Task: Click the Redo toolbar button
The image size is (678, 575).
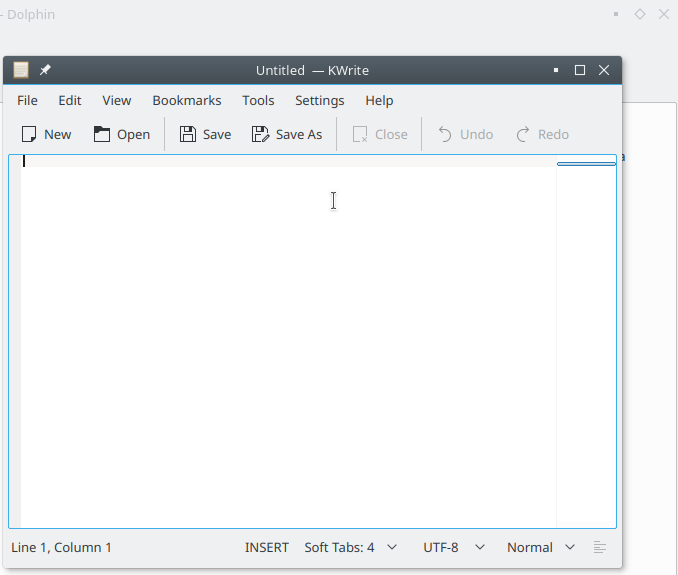Action: point(543,134)
